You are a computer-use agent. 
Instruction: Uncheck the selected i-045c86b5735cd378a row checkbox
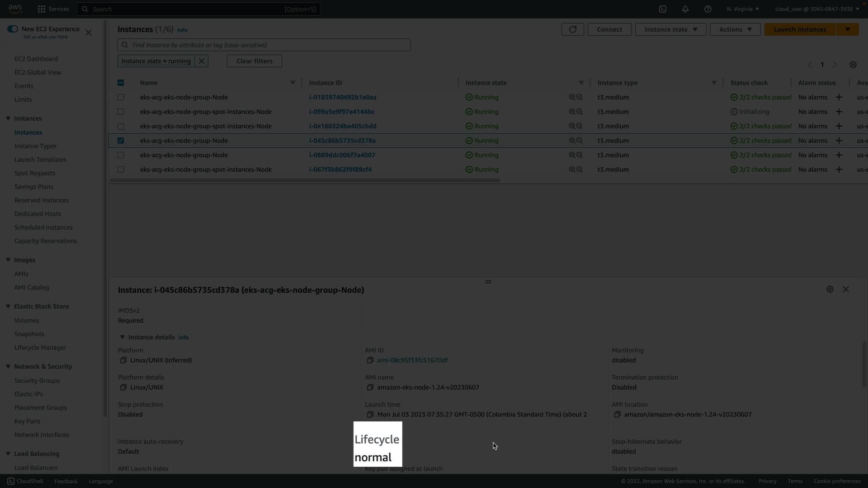click(x=121, y=141)
